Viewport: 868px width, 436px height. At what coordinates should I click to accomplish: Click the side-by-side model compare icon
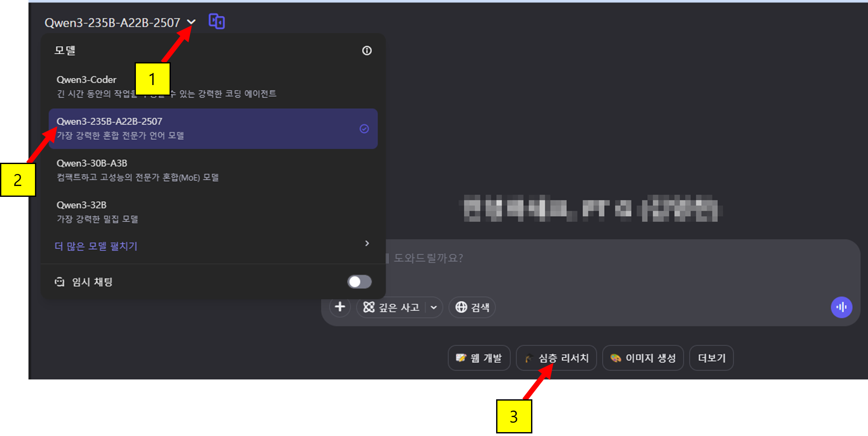pos(217,21)
